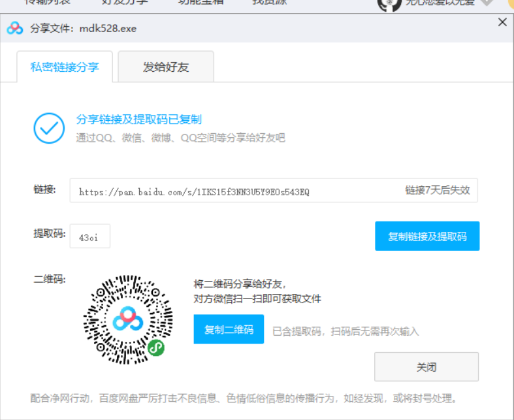
Task: Click the green mini-program badge on QR code
Action: [156, 348]
